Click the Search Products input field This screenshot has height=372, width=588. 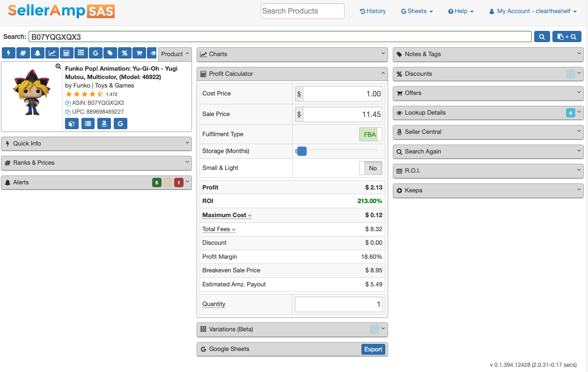tap(302, 11)
